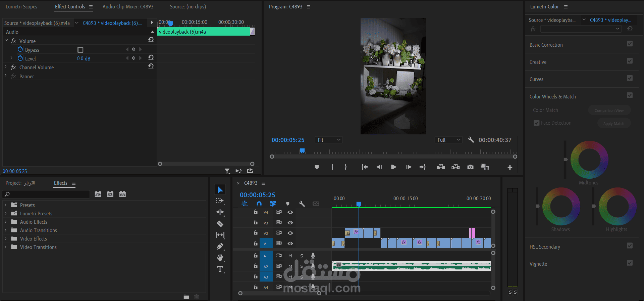644x301 pixels.
Task: Disable the Basic Correction checkbox
Action: (x=630, y=44)
